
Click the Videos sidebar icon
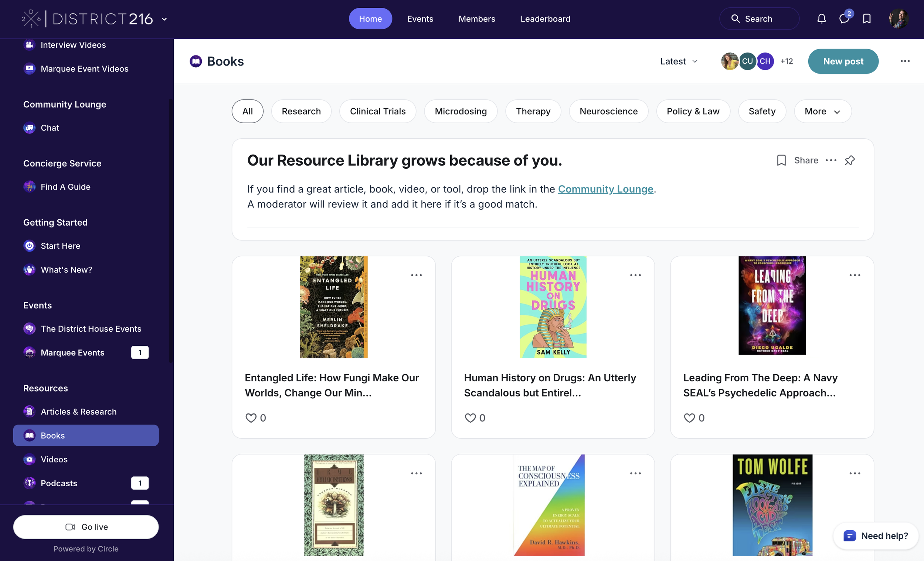click(x=29, y=459)
